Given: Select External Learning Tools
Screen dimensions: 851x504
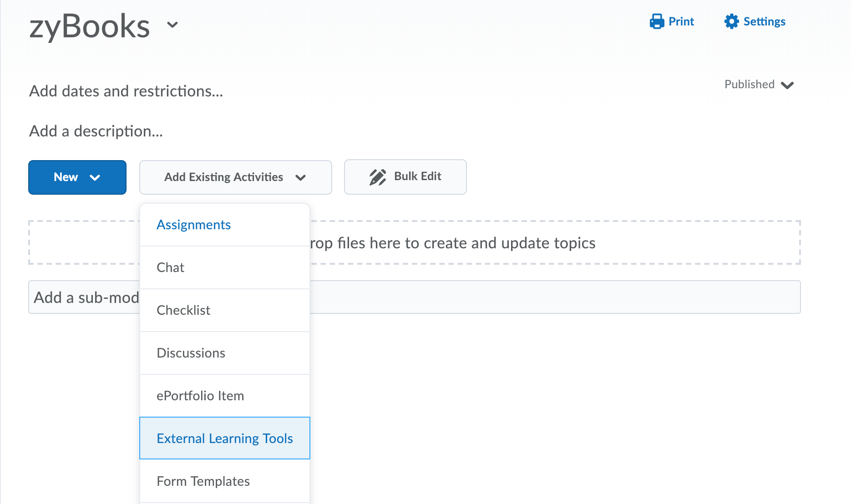Looking at the screenshot, I should coord(225,438).
